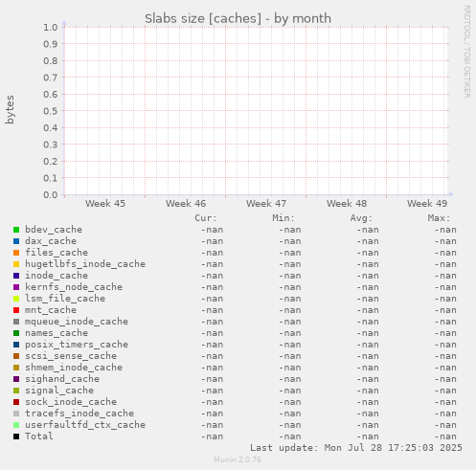Click the shmem_inode_cache ochre swatch
476x470 pixels.
pyautogui.click(x=16, y=368)
